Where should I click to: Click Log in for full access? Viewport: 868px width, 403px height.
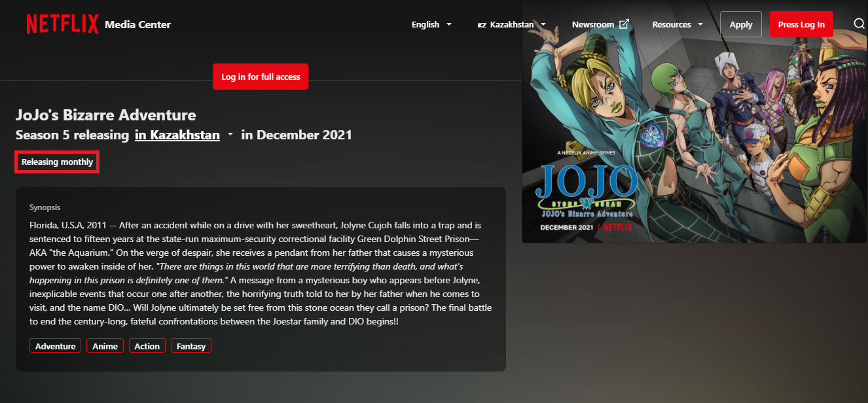[x=261, y=77]
